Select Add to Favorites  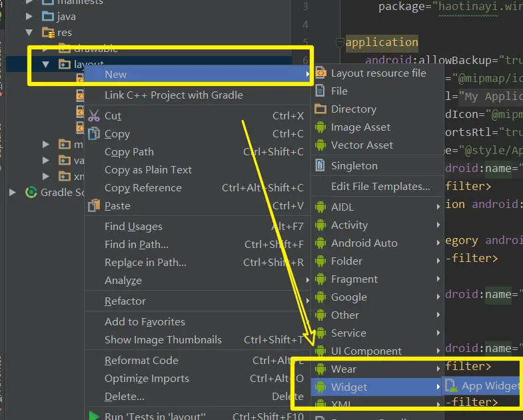pos(198,322)
